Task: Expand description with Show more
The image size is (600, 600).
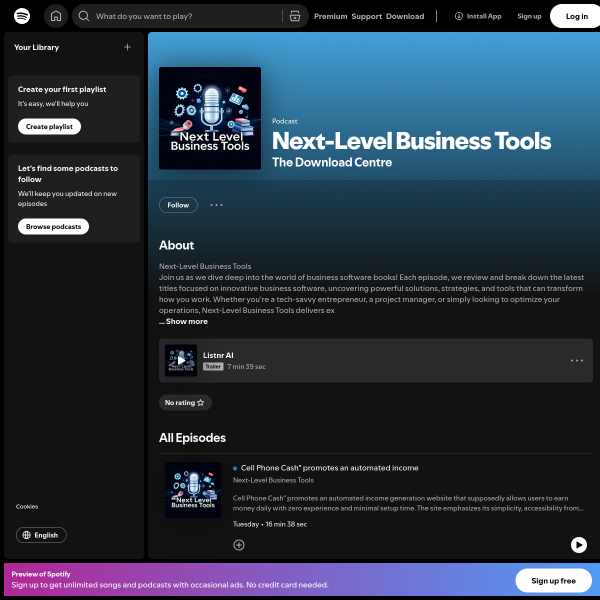Action: click(187, 321)
